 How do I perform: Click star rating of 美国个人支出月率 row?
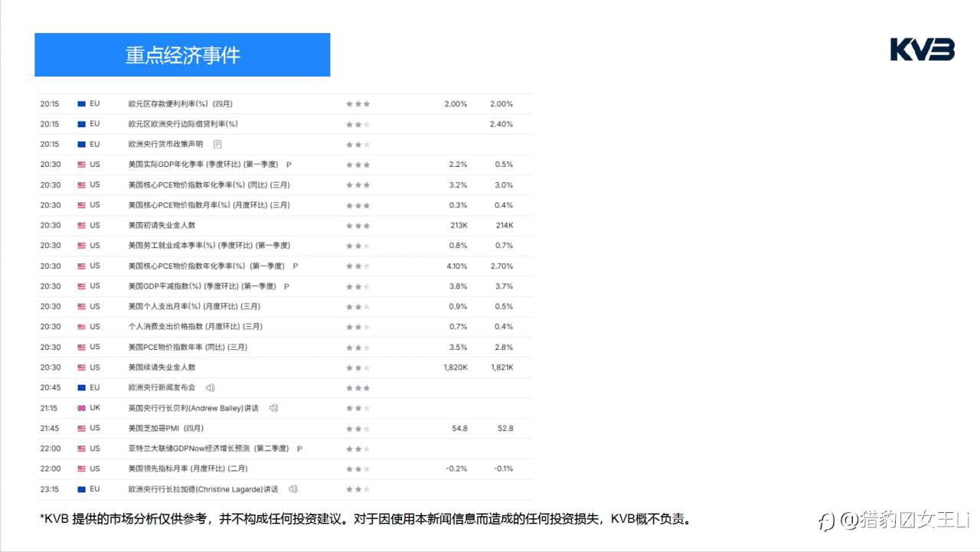pyautogui.click(x=358, y=307)
